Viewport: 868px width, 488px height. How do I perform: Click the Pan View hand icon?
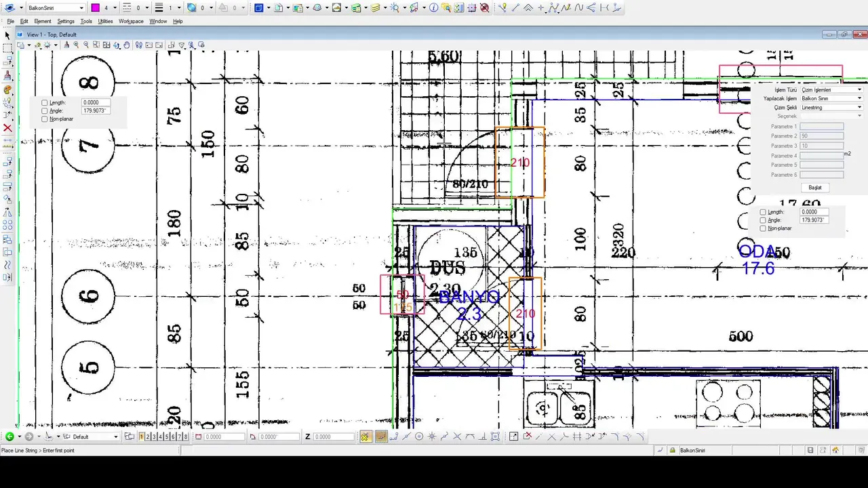[x=127, y=45]
